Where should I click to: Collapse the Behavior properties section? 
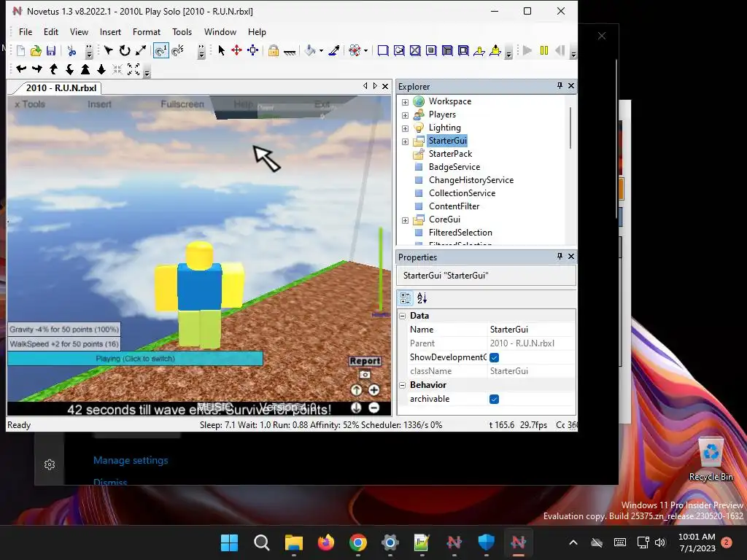(403, 385)
